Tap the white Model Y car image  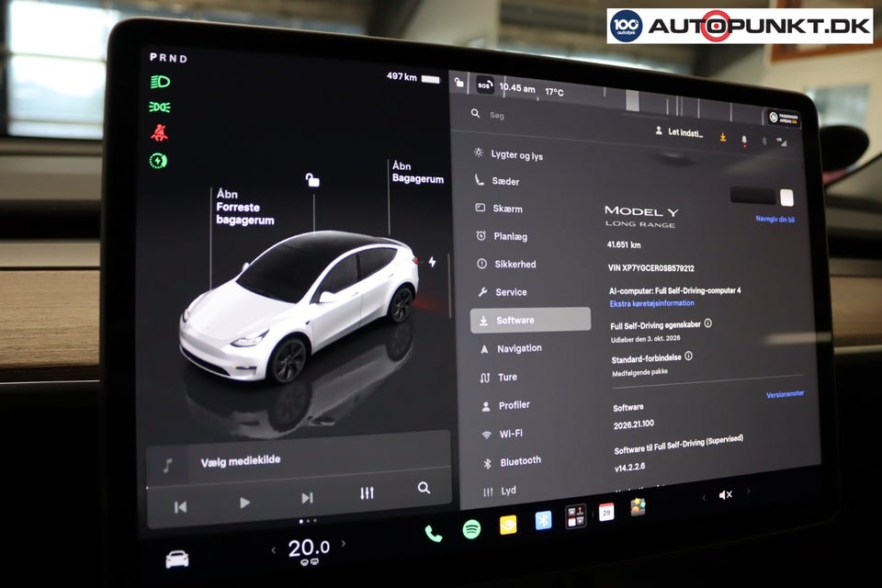click(x=298, y=307)
